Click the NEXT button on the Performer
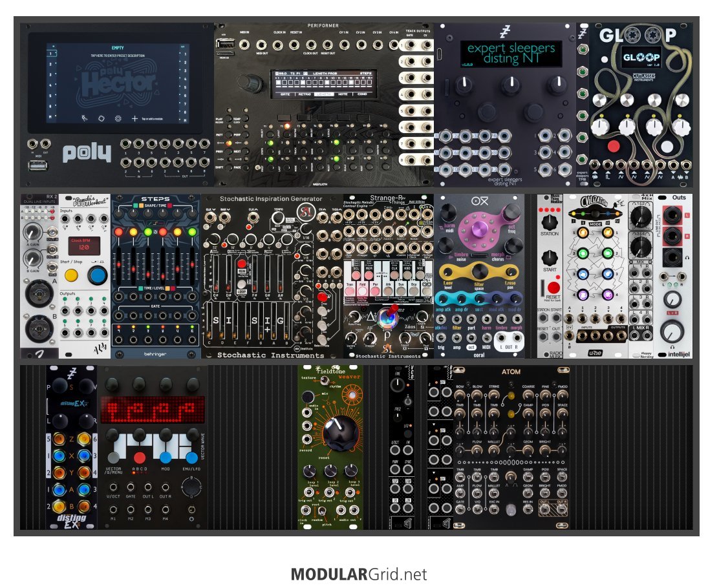This screenshot has width=719, height=588. [245, 152]
